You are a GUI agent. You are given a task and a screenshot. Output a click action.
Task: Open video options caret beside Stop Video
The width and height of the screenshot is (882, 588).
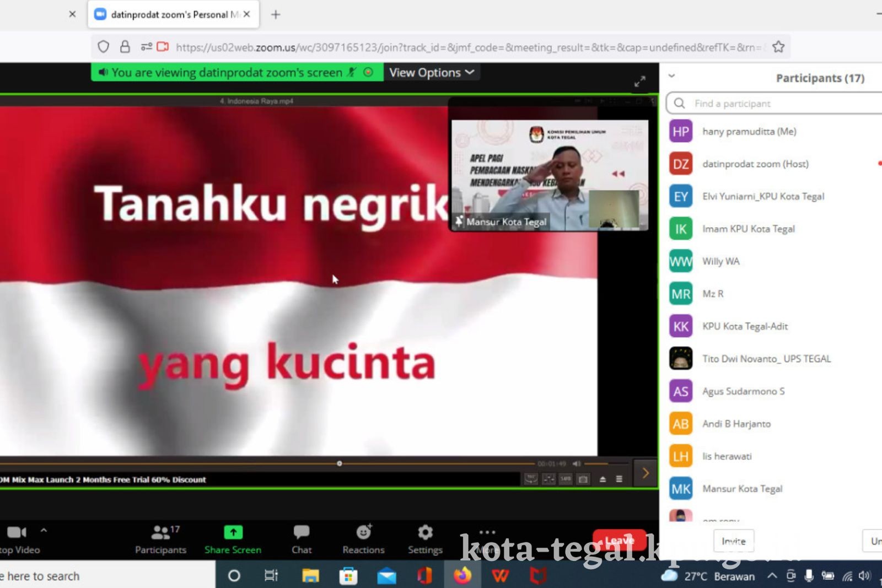pos(44,530)
